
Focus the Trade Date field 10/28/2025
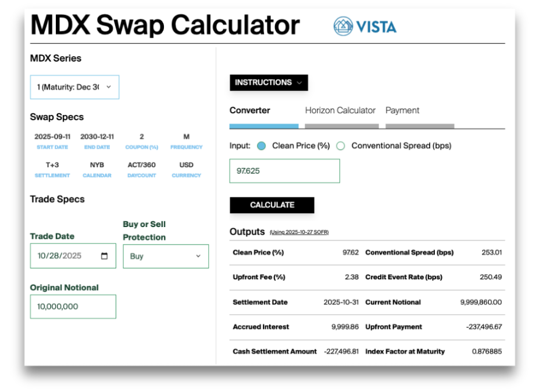click(x=73, y=256)
